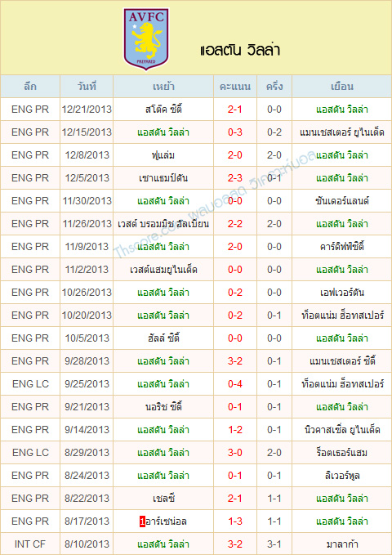Open the 2-1 score on 12/21/2013
The image size is (392, 555).
[x=235, y=110]
